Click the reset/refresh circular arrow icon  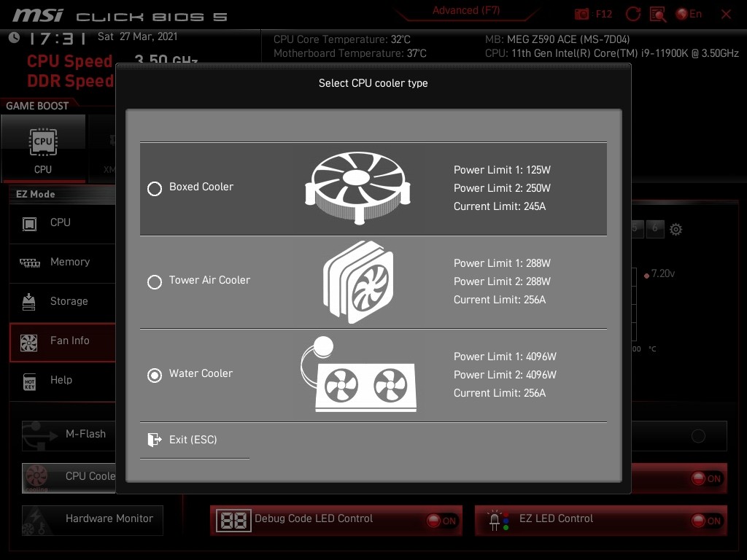[633, 14]
